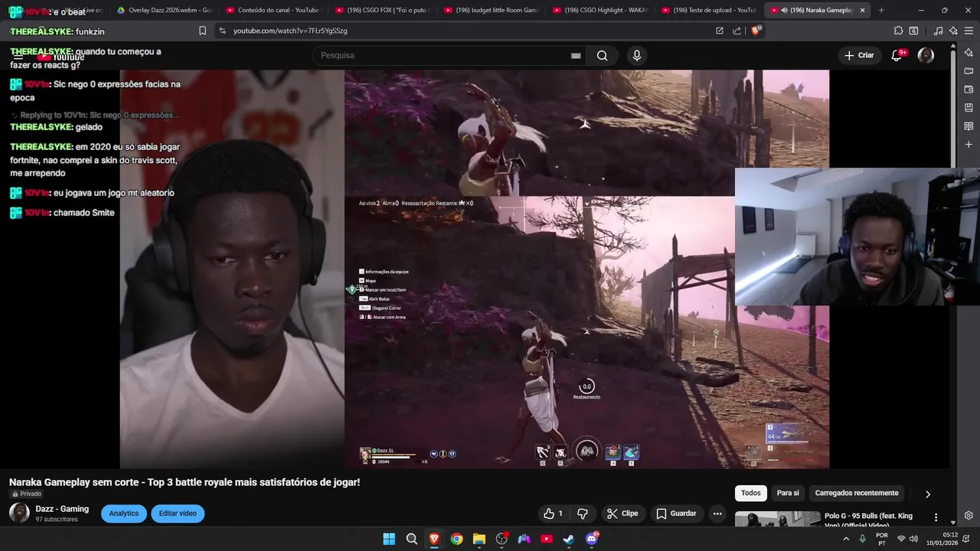This screenshot has height=551, width=980.
Task: Open the Brave Wallet sidebar icon
Action: 969,89
